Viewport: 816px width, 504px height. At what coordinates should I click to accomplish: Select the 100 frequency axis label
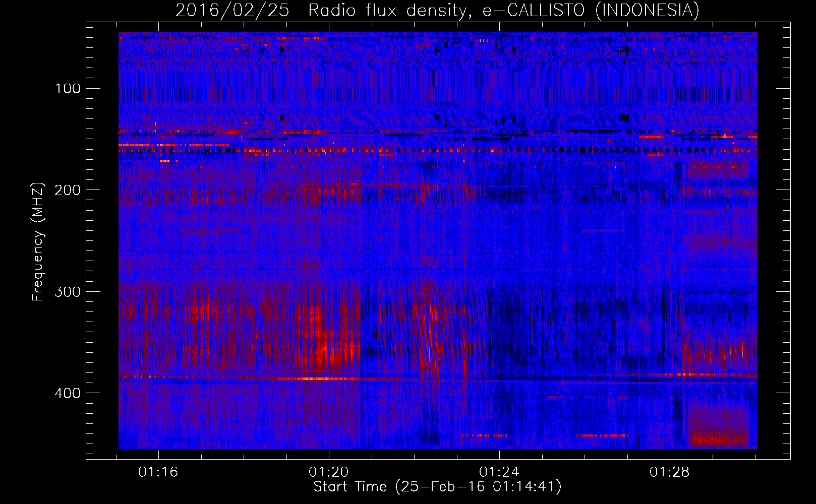click(68, 89)
